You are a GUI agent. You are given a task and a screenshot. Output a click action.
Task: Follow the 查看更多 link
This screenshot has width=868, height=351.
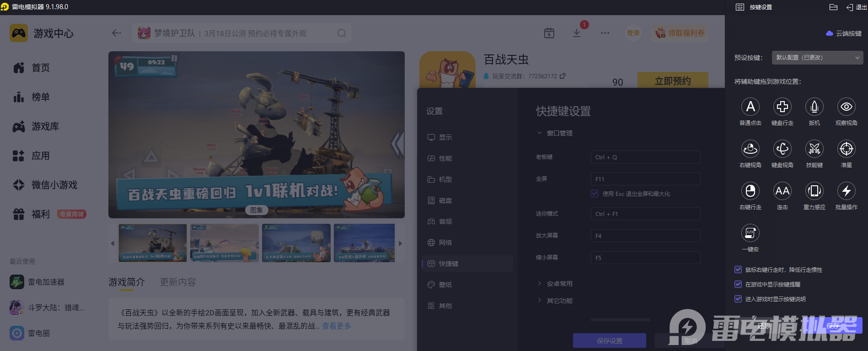coord(337,326)
